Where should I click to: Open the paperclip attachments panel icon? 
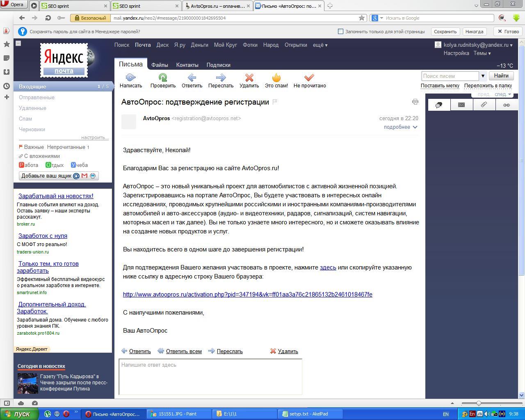(x=484, y=105)
